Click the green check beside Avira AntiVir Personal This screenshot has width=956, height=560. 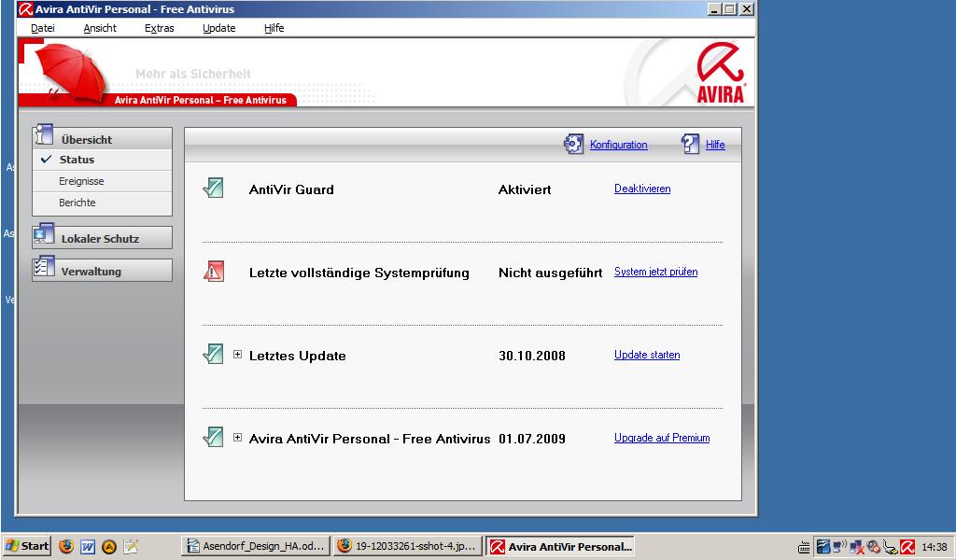[214, 437]
